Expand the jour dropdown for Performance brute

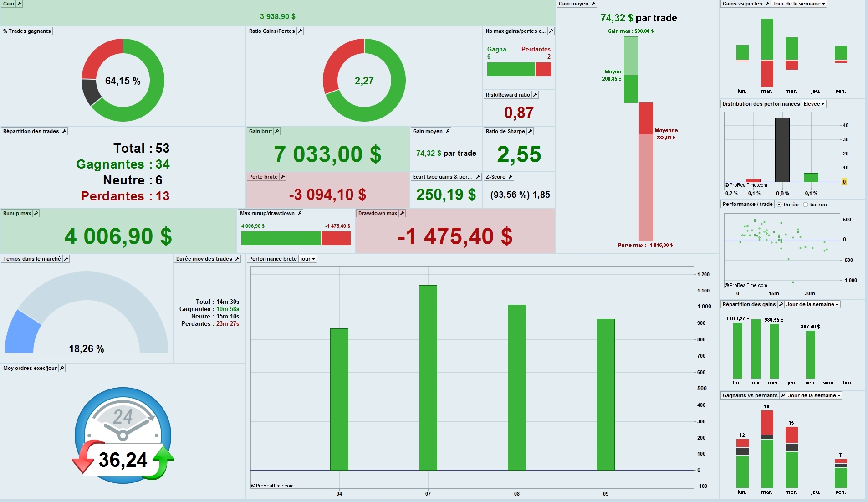pos(307,259)
